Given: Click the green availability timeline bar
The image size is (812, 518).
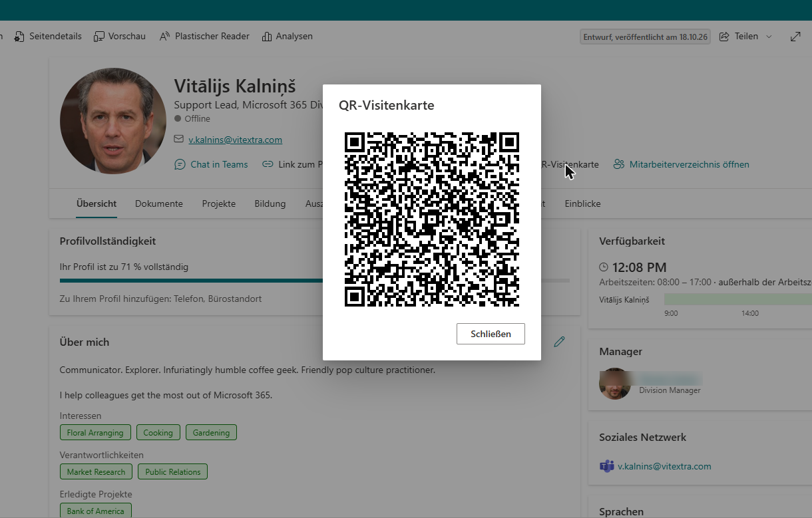Looking at the screenshot, I should click(x=737, y=299).
